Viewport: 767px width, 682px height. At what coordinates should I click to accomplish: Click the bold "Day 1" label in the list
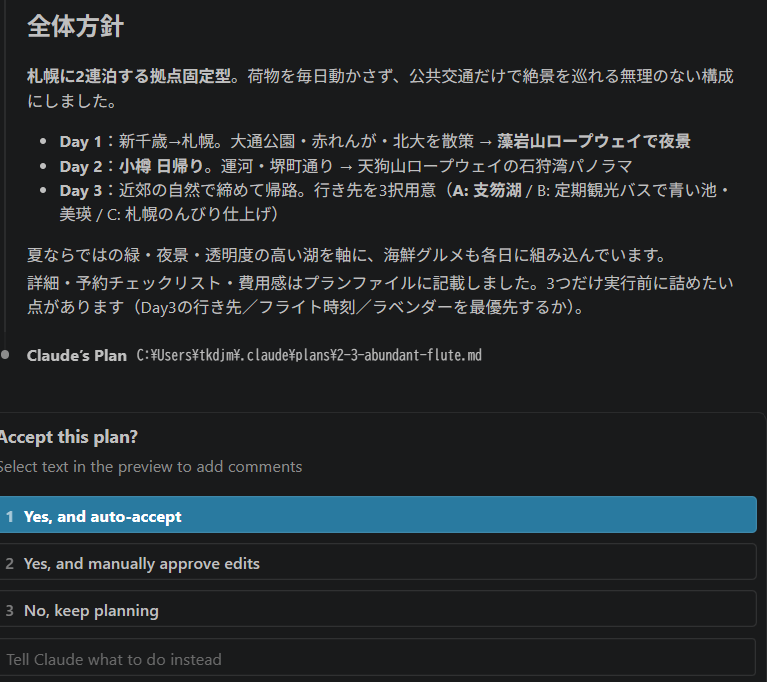point(81,142)
